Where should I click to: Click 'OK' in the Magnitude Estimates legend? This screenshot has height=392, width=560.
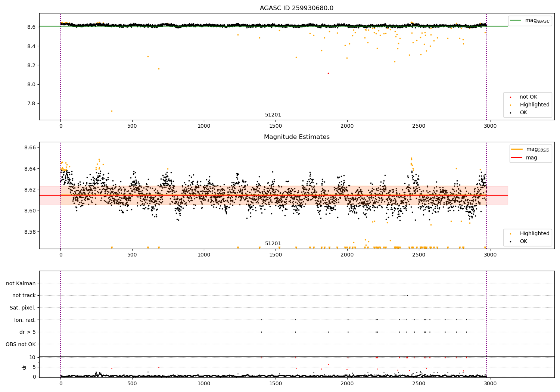(x=519, y=242)
